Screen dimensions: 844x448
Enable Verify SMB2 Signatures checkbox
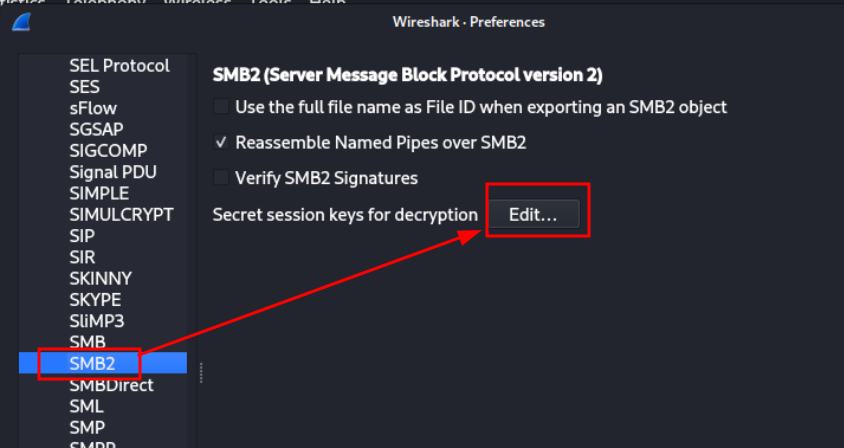click(221, 178)
